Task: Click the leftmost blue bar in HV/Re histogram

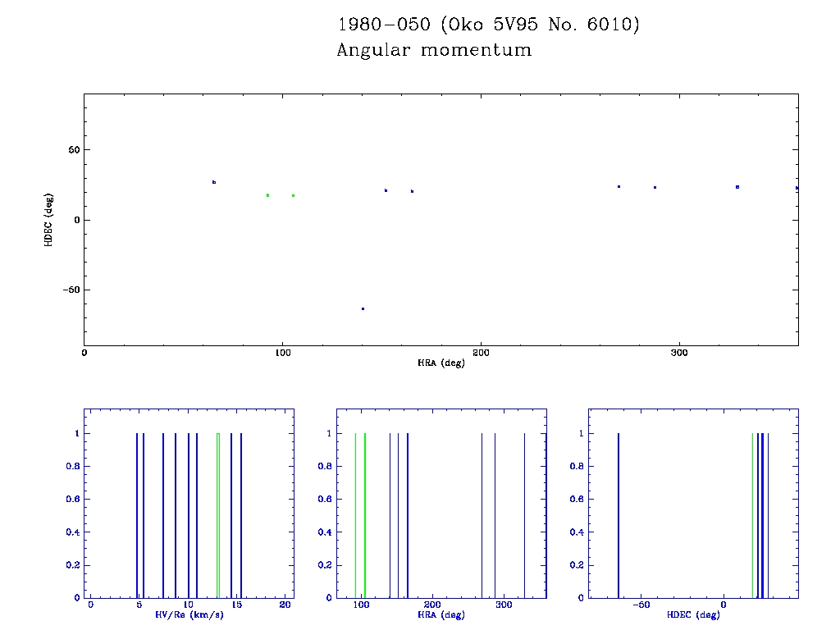Action: [x=137, y=515]
